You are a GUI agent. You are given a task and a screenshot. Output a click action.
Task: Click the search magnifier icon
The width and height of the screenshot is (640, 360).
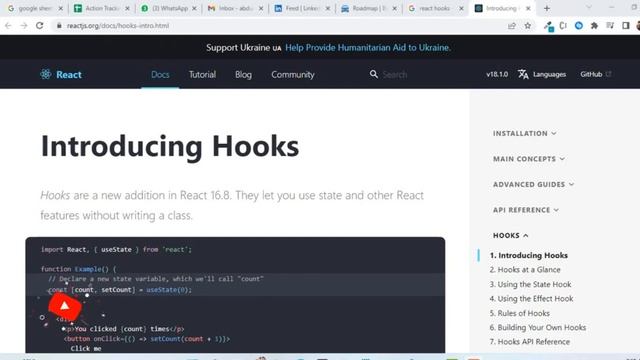coord(373,74)
